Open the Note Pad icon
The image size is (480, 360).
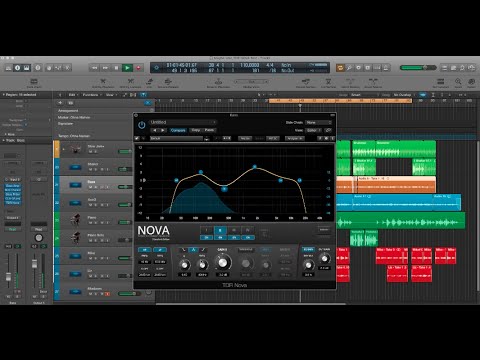(x=453, y=68)
